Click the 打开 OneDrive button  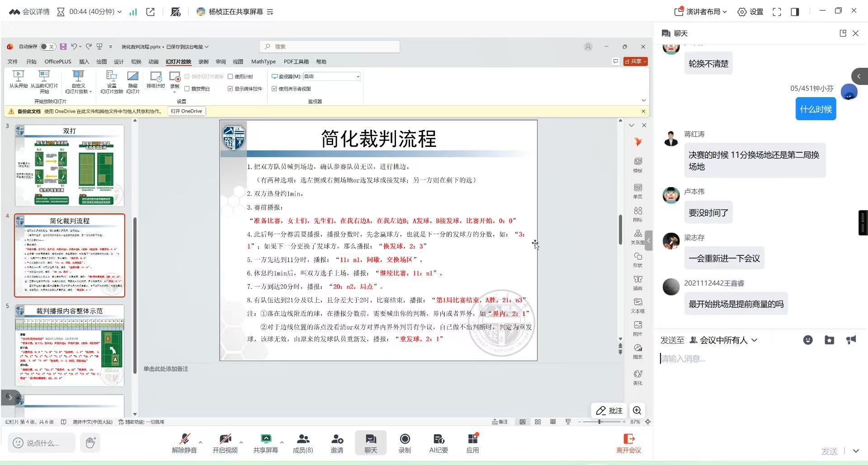point(186,111)
